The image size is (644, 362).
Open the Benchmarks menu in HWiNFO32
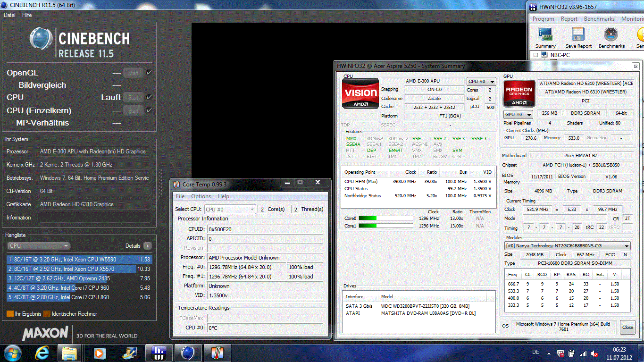[599, 19]
